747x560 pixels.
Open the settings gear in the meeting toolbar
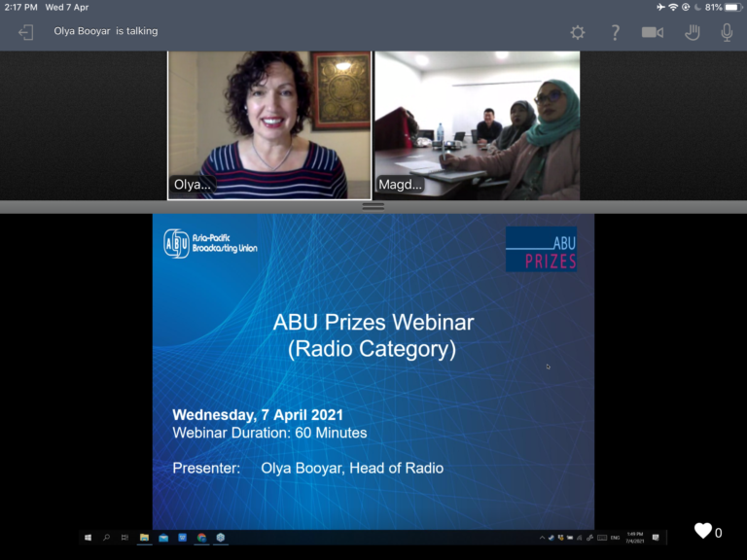click(x=578, y=32)
